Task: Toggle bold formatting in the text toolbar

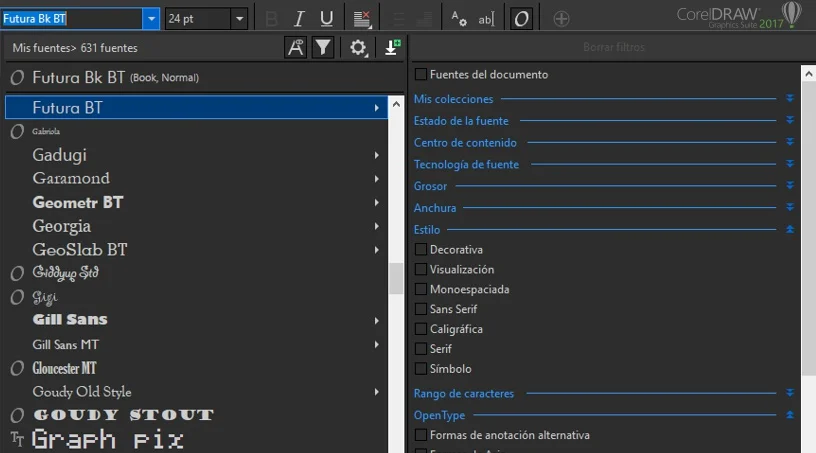Action: (x=271, y=19)
